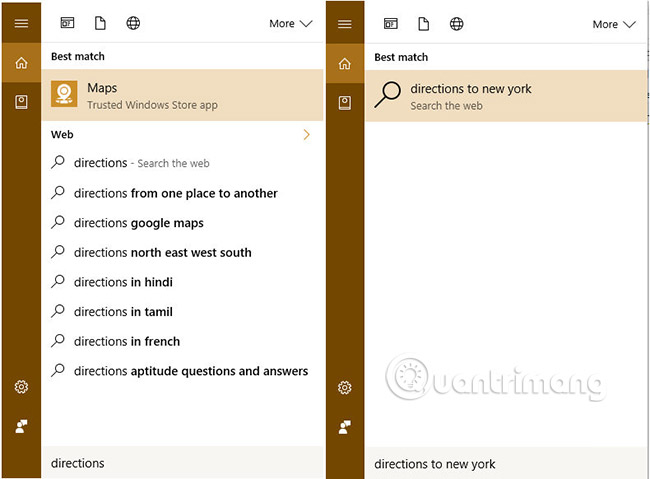This screenshot has width=650, height=479.
Task: Open Settings gear in left panel sidebar
Action: pos(20,387)
